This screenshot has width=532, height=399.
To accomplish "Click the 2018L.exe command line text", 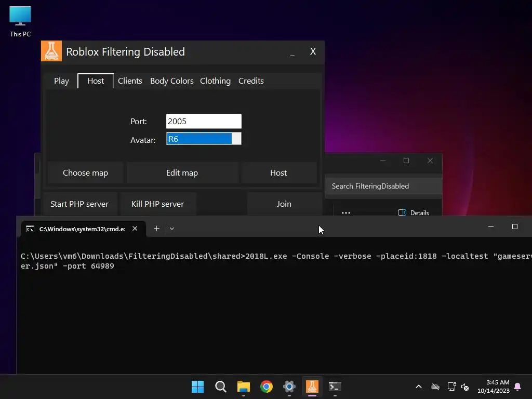I will (x=276, y=261).
